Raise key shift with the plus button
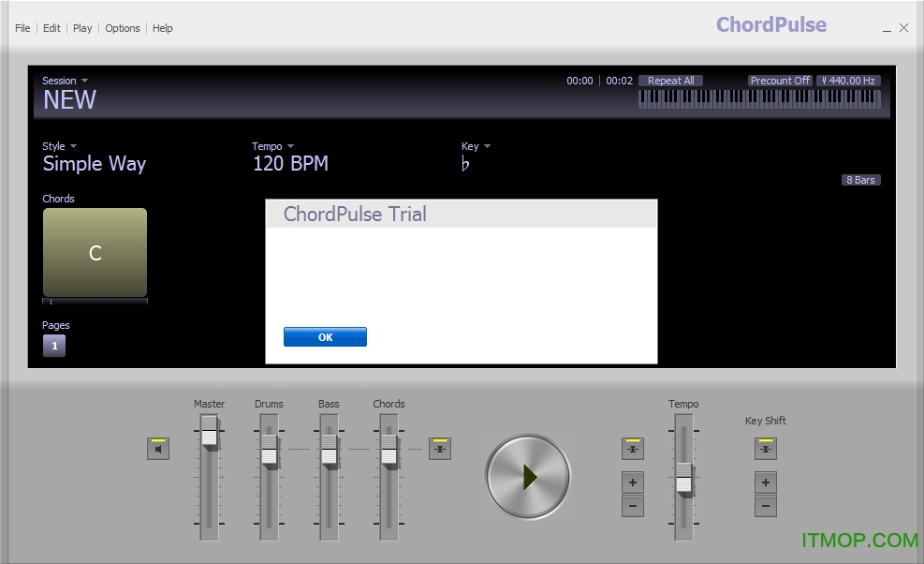The image size is (924, 564). 766,483
